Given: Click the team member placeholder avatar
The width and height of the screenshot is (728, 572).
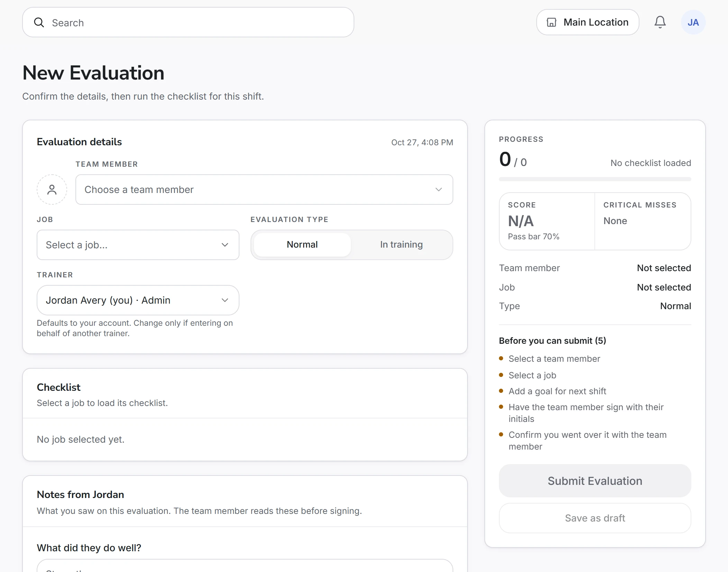Looking at the screenshot, I should 52,190.
